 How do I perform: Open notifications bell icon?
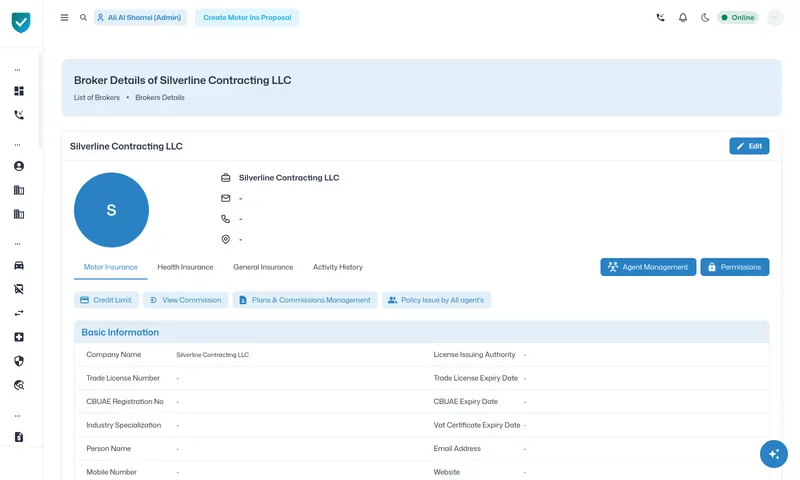click(x=683, y=17)
